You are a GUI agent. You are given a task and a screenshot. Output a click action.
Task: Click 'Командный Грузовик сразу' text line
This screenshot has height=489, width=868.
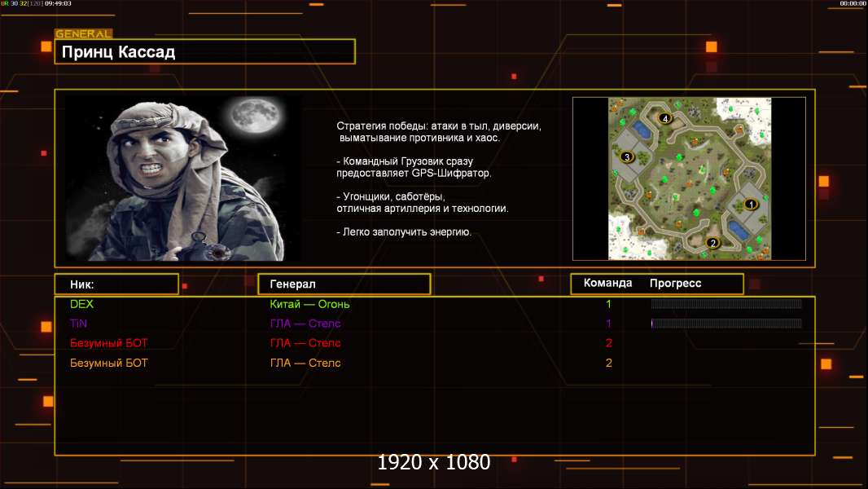click(x=406, y=161)
